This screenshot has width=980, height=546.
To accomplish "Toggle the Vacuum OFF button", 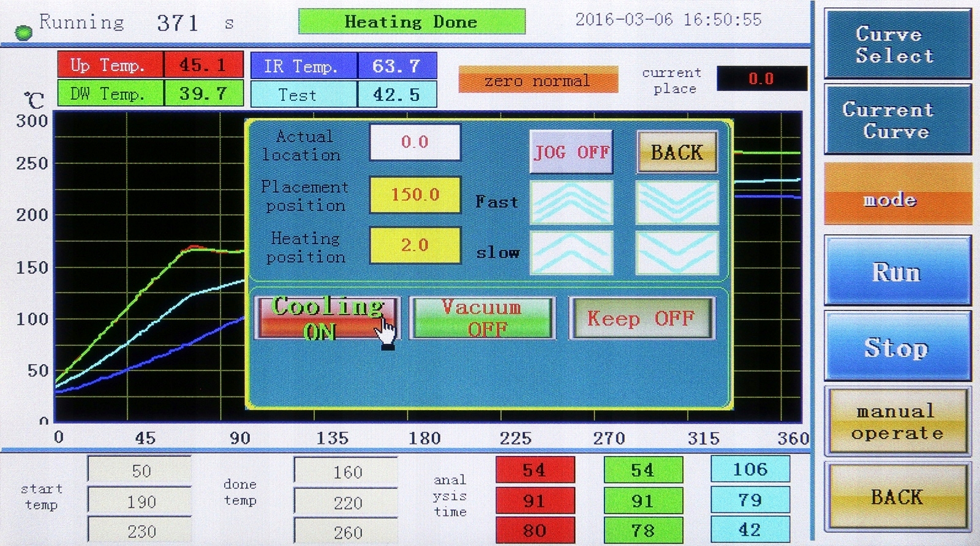I will click(x=482, y=318).
